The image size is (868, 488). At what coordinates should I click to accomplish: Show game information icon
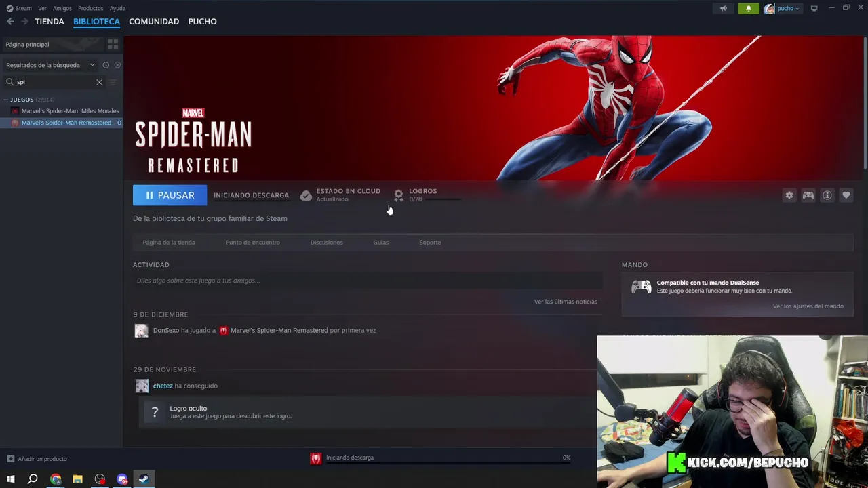[827, 195]
